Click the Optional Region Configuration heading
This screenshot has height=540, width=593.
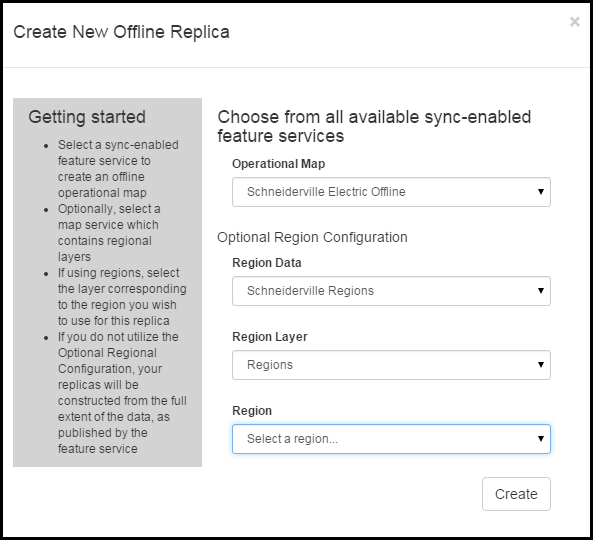(x=312, y=237)
